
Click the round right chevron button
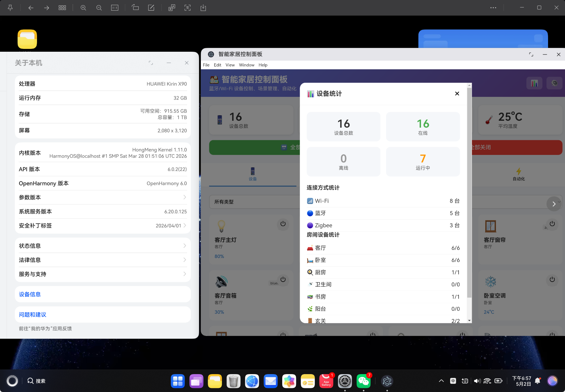pyautogui.click(x=554, y=204)
